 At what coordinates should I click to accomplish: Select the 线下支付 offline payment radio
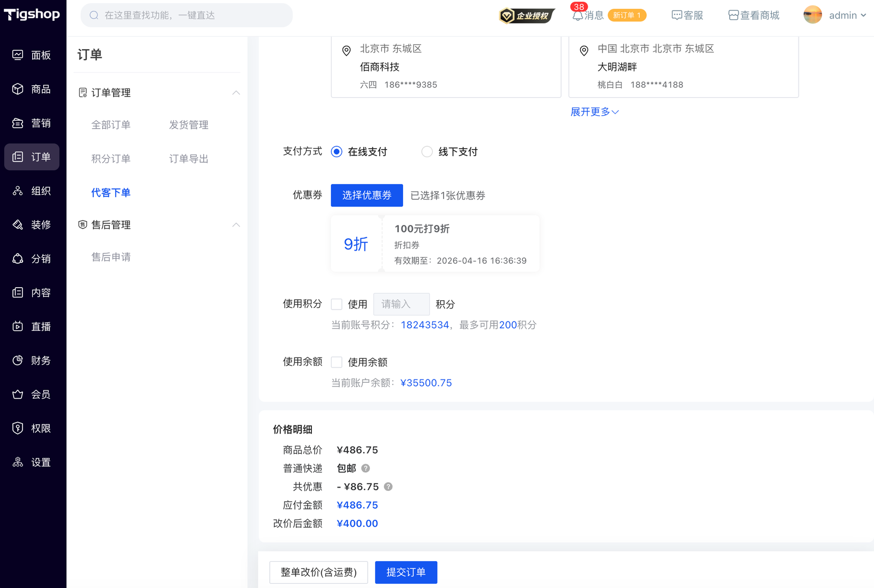click(427, 152)
